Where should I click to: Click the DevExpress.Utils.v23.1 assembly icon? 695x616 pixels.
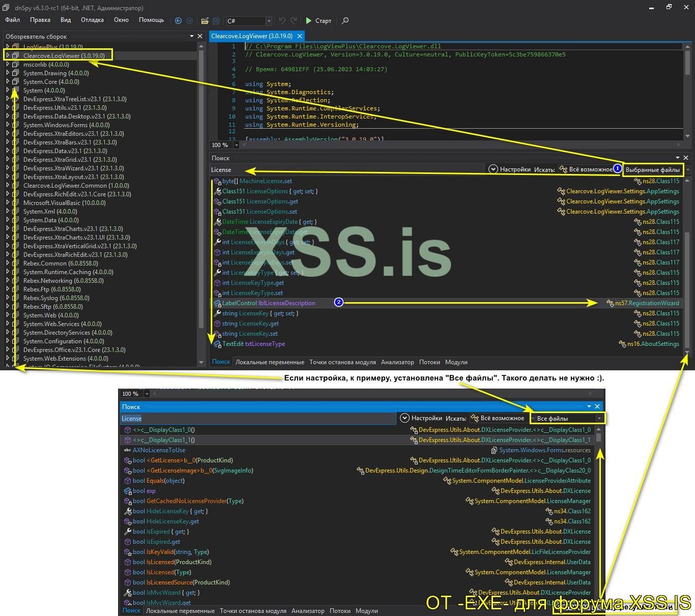pos(16,108)
